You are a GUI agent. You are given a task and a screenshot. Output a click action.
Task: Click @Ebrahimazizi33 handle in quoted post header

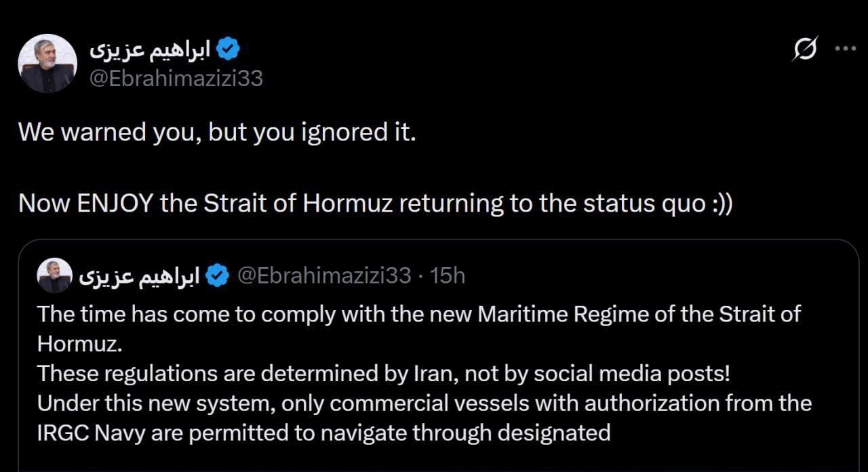click(324, 275)
